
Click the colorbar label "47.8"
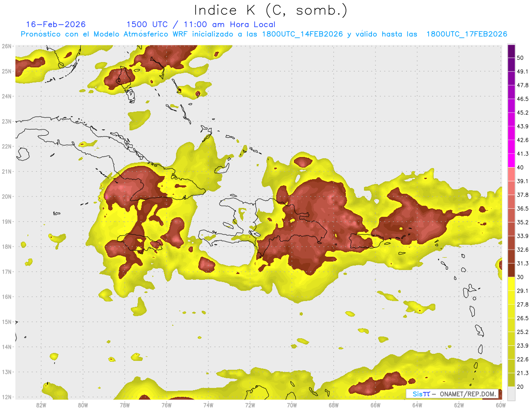click(522, 85)
